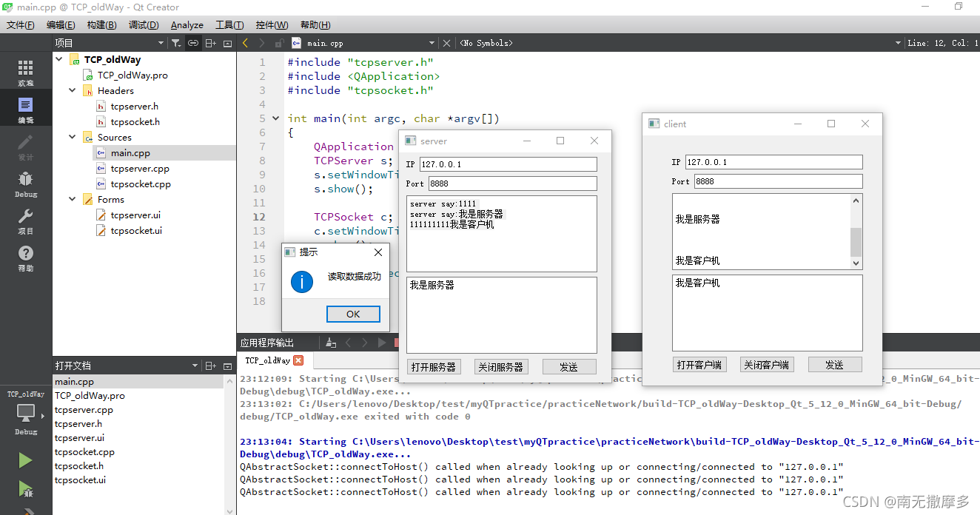Collapse the Sources folder
Image resolution: width=980 pixels, height=515 pixels.
(x=73, y=137)
